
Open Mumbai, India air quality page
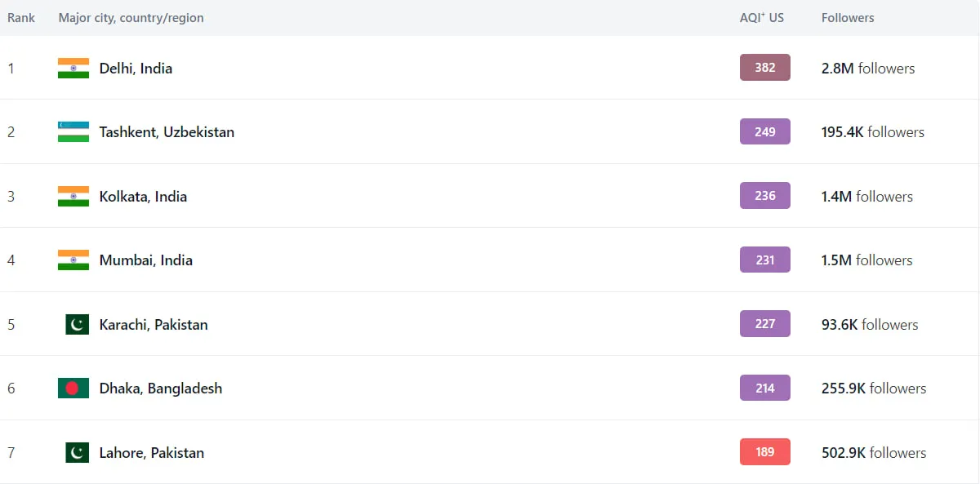pyautogui.click(x=146, y=260)
